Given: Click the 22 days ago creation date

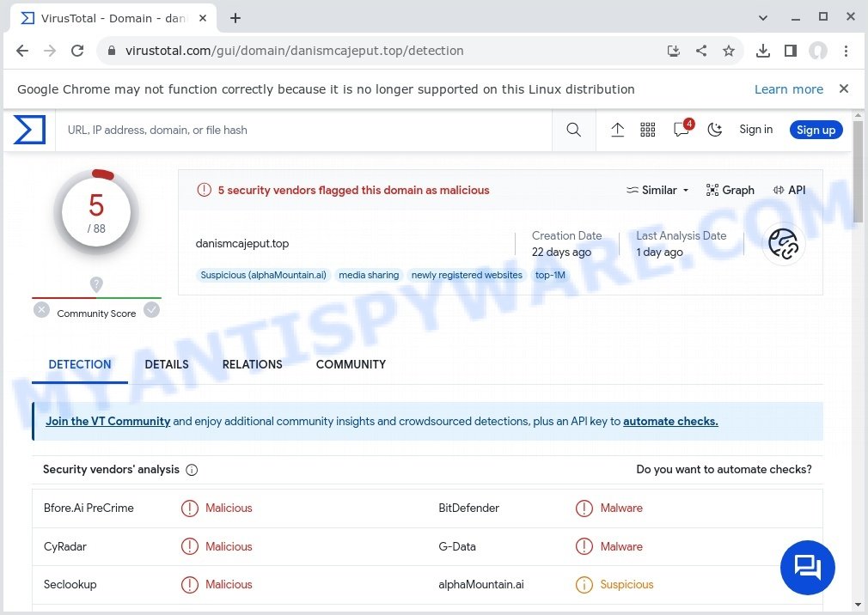Looking at the screenshot, I should tap(561, 253).
